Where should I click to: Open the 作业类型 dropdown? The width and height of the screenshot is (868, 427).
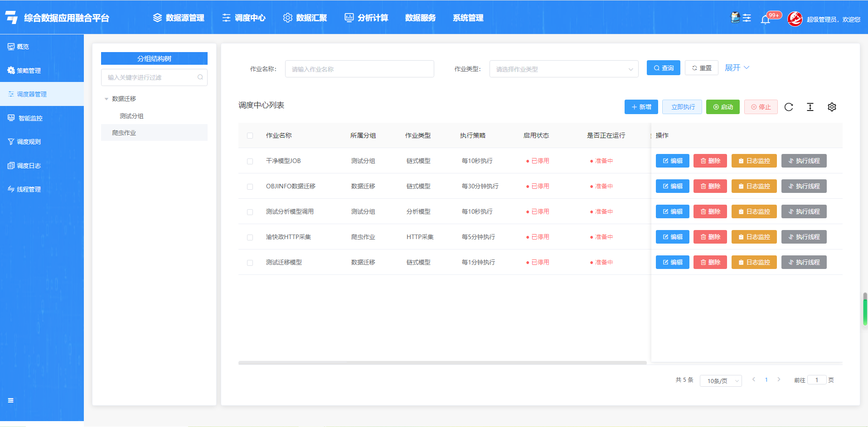pos(564,69)
